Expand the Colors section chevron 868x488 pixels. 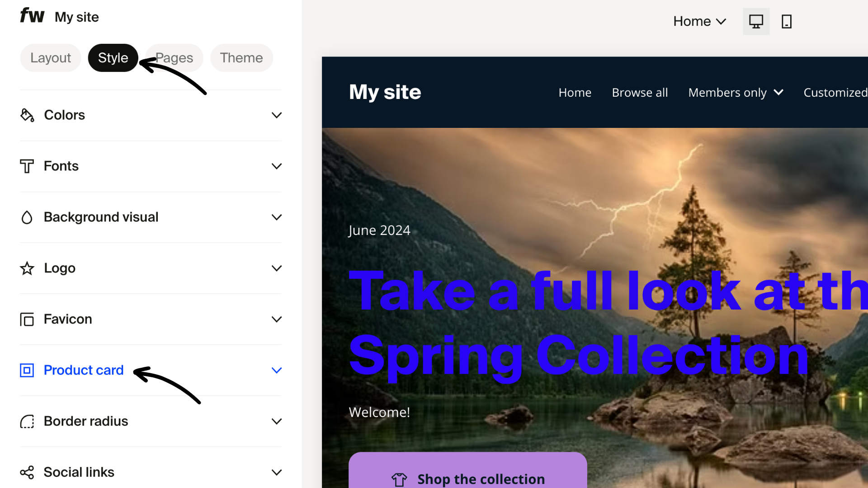tap(277, 115)
